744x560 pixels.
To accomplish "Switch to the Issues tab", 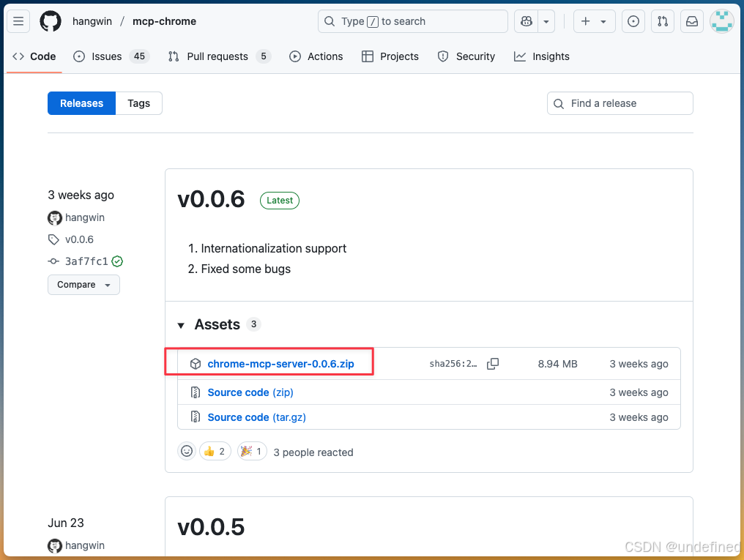I will (x=111, y=56).
